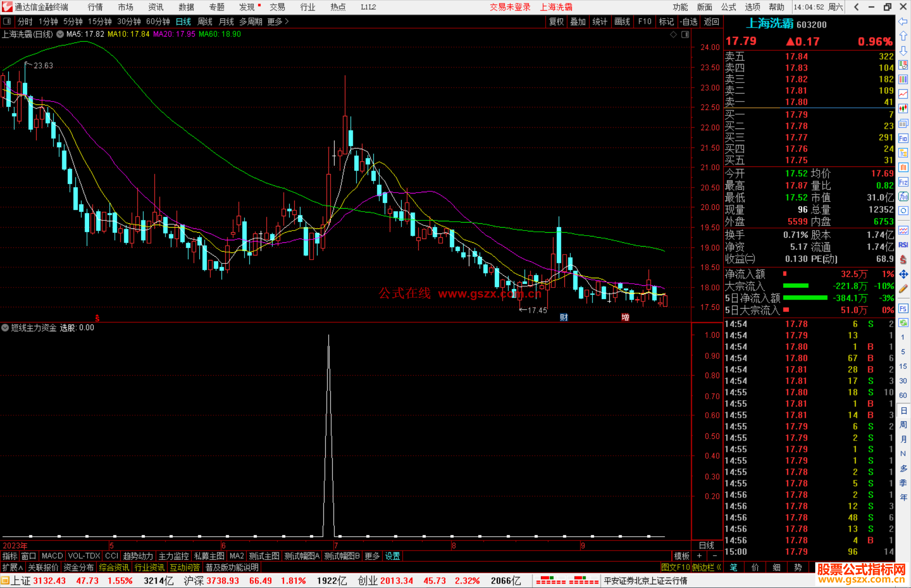Image resolution: width=911 pixels, height=588 pixels.
Task: Click the blue left arrow sidebar icon
Action: click(x=903, y=21)
